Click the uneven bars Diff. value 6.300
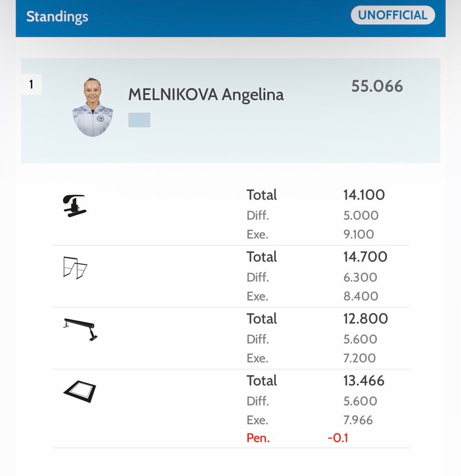The height and width of the screenshot is (476, 461). pyautogui.click(x=360, y=277)
